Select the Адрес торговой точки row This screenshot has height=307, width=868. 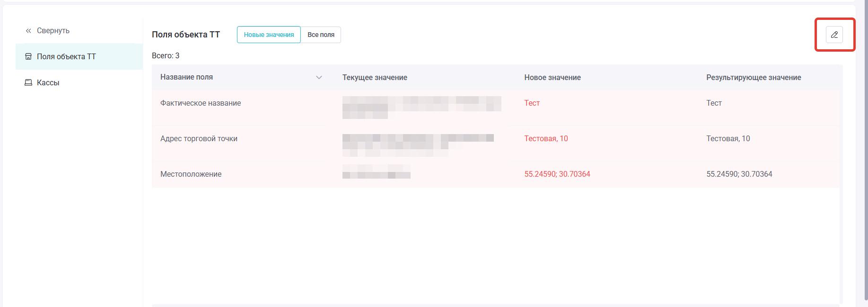point(199,139)
